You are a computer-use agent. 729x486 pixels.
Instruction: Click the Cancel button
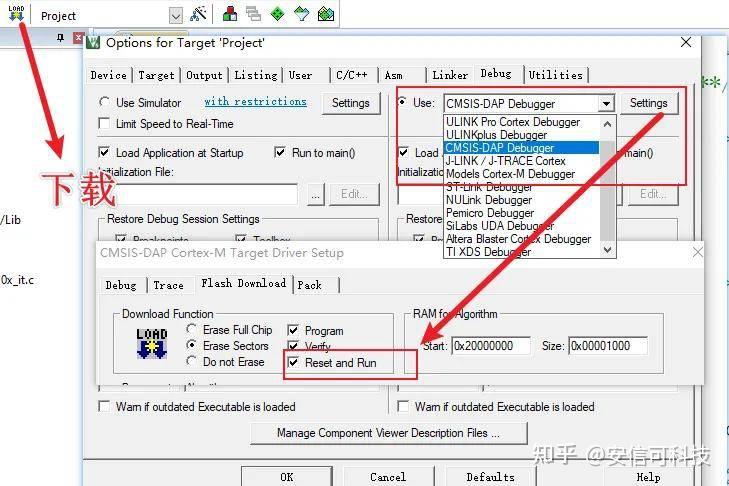pos(388,477)
